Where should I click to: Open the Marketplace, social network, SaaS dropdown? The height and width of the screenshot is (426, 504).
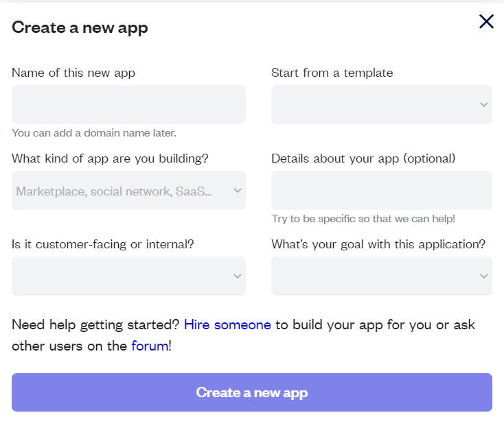click(128, 191)
